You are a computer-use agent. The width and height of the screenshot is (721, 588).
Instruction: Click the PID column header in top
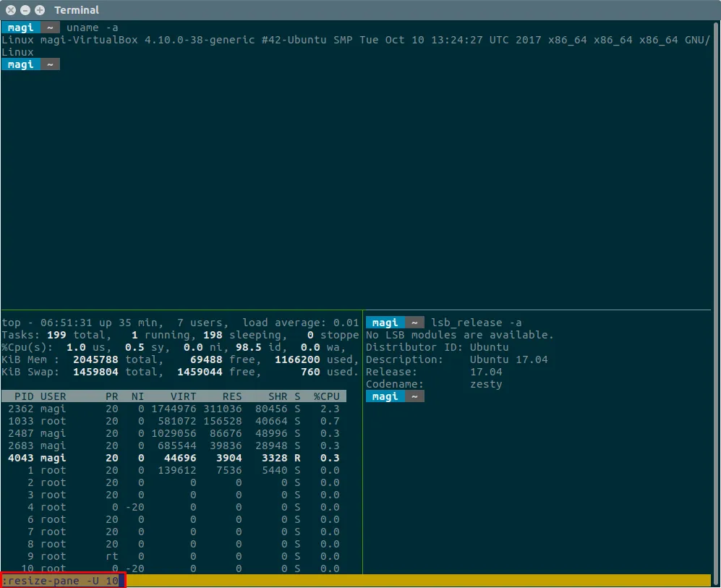(x=25, y=396)
